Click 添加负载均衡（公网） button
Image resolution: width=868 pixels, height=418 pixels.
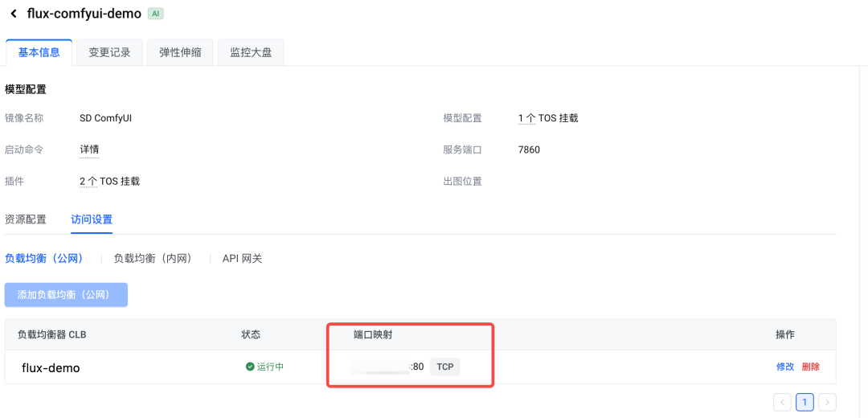pos(66,294)
